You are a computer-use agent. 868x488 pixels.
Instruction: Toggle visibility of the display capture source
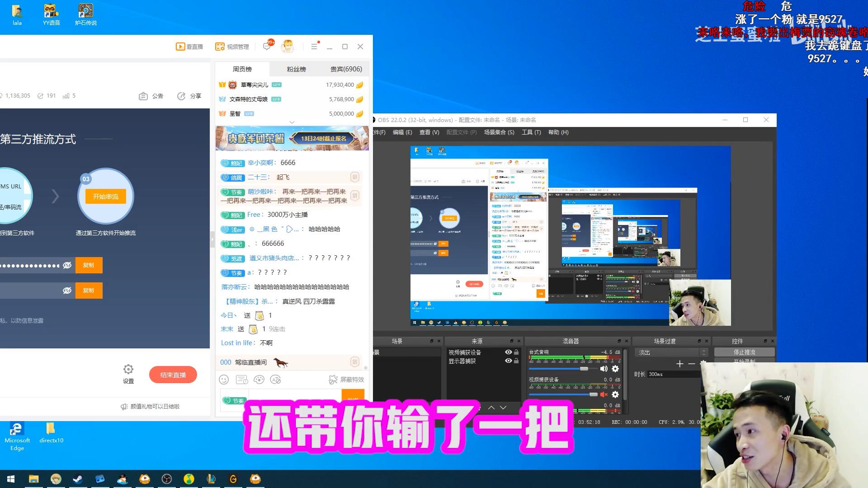coord(509,361)
